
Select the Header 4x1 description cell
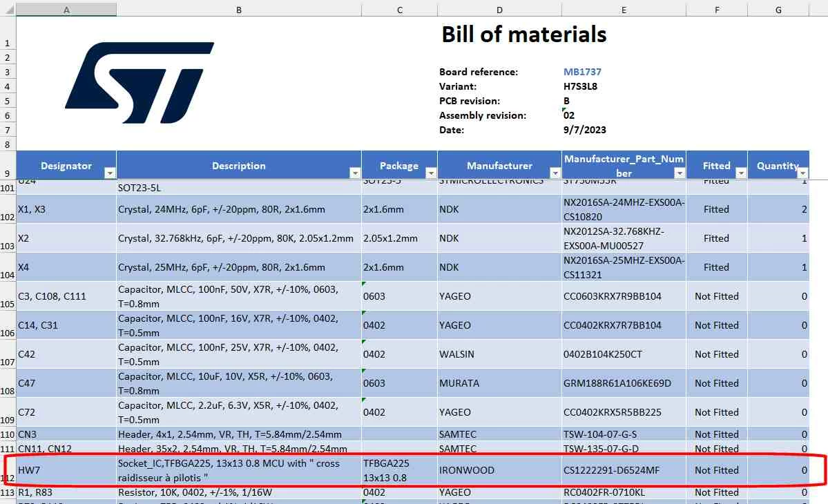tap(239, 434)
